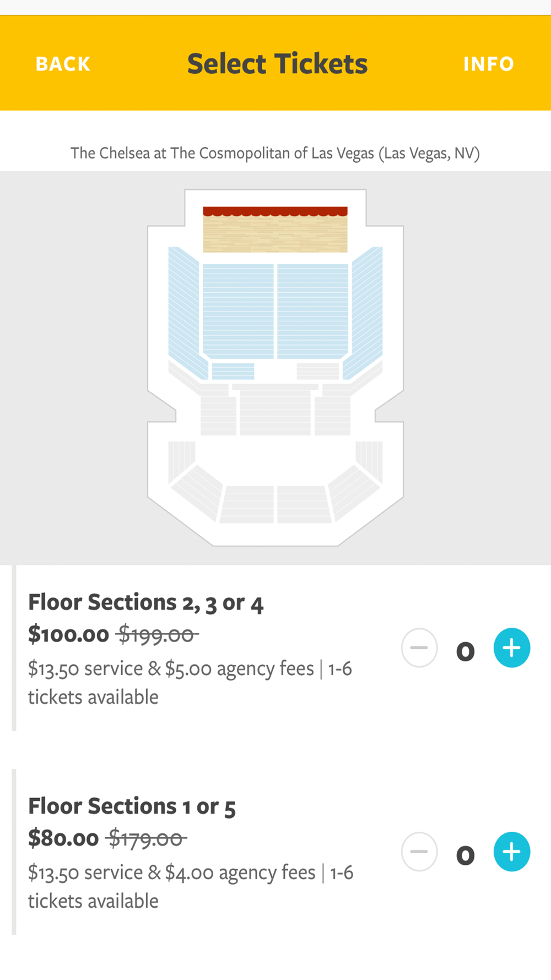Viewport: 551px width, 980px height.
Task: Select the stage on the seating map
Action: tap(275, 229)
